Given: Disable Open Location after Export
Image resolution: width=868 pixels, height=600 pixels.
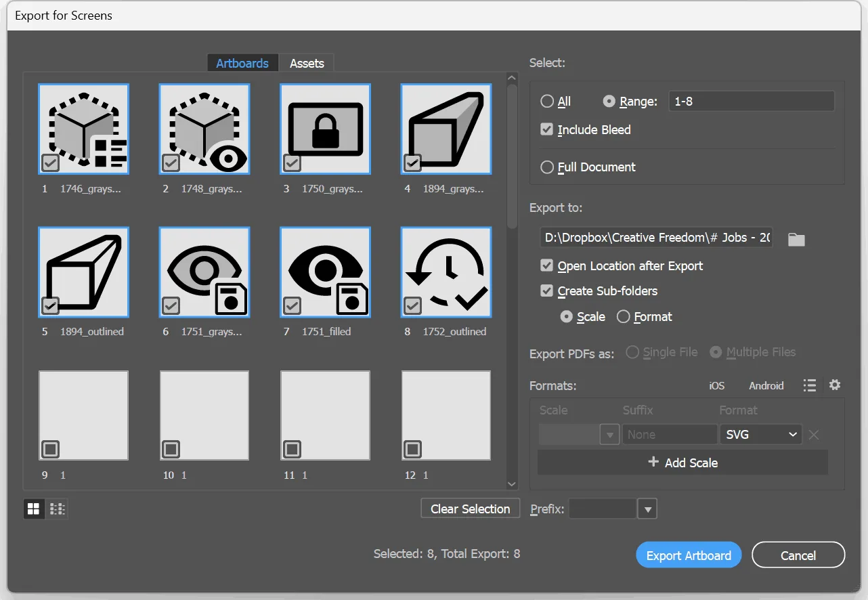Looking at the screenshot, I should (x=546, y=265).
